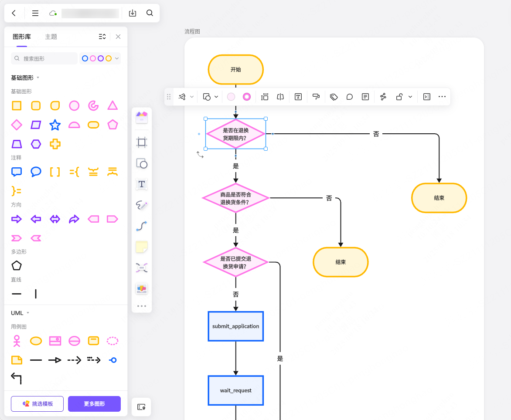Select the wait_request process box
The height and width of the screenshot is (420, 511).
coord(235,390)
